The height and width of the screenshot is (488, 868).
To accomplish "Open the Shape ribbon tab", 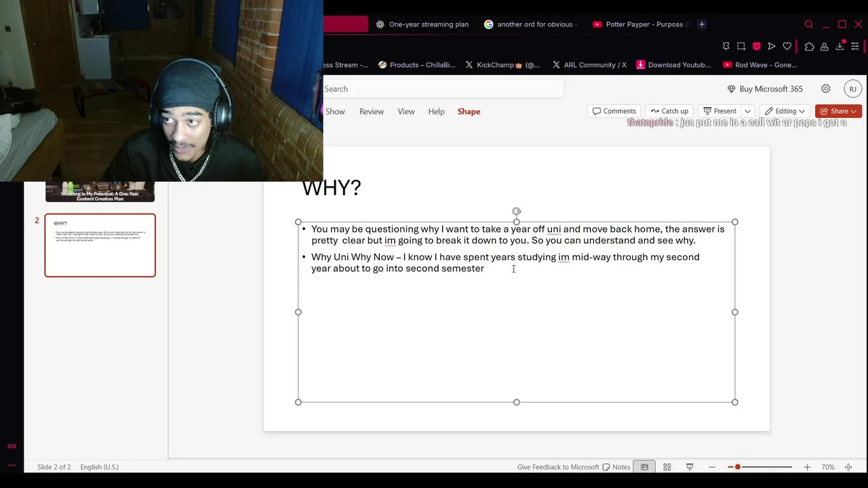I will pyautogui.click(x=469, y=112).
